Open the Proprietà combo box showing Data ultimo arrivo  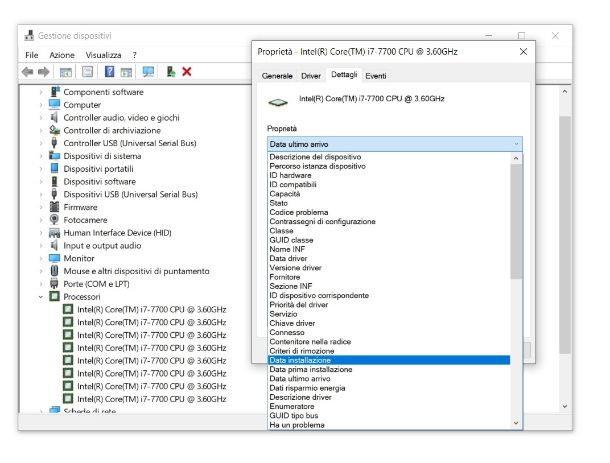click(x=394, y=144)
